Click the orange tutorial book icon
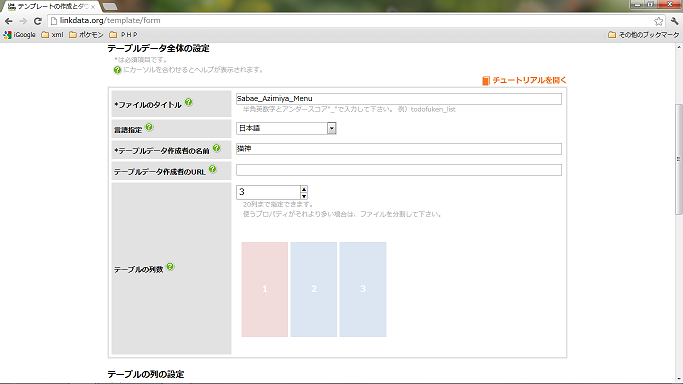This screenshot has height=384, width=683. click(x=486, y=81)
